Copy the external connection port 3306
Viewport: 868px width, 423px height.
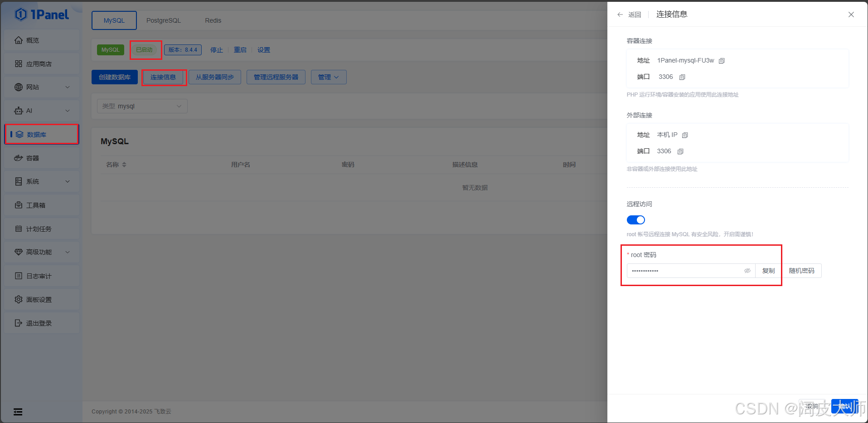click(x=680, y=151)
